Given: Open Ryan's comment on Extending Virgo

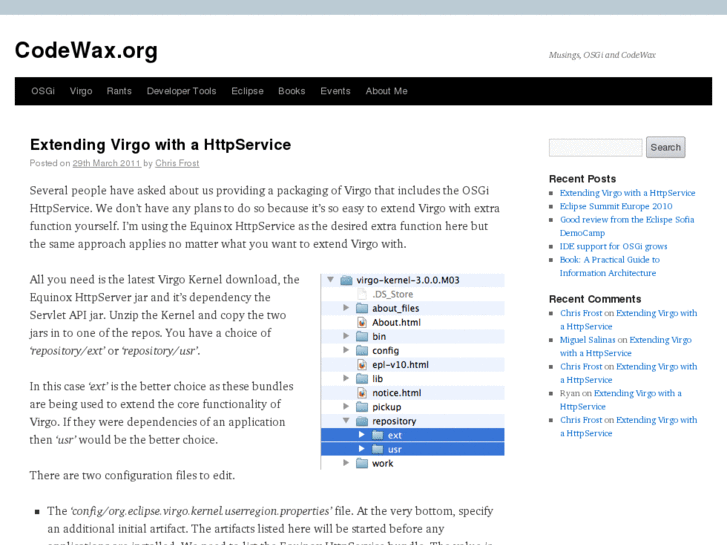Looking at the screenshot, I should tap(620, 400).
